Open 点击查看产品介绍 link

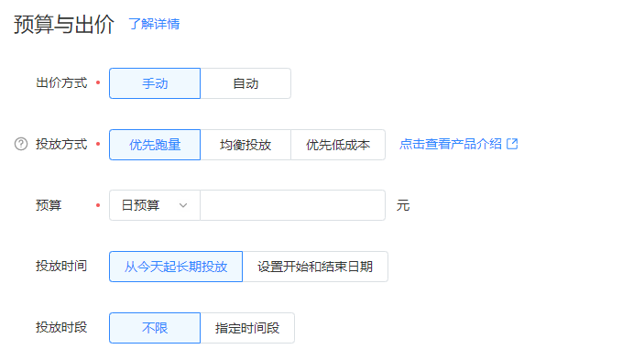pyautogui.click(x=451, y=144)
